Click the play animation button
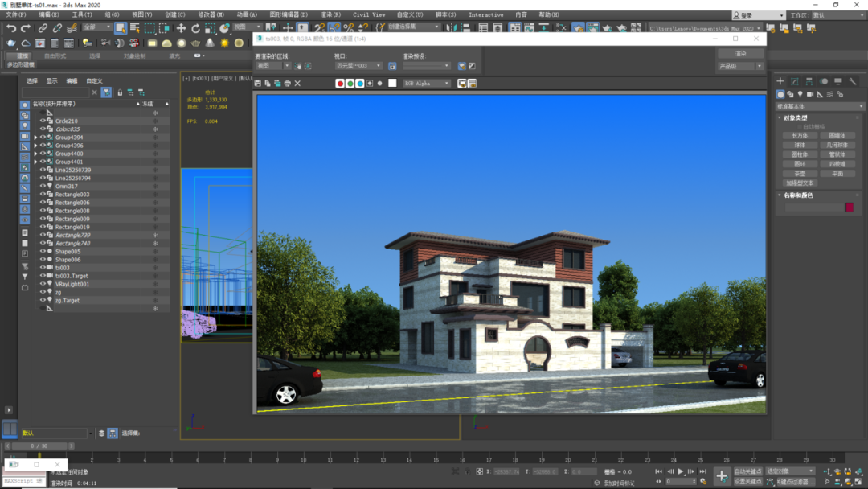 pyautogui.click(x=681, y=471)
